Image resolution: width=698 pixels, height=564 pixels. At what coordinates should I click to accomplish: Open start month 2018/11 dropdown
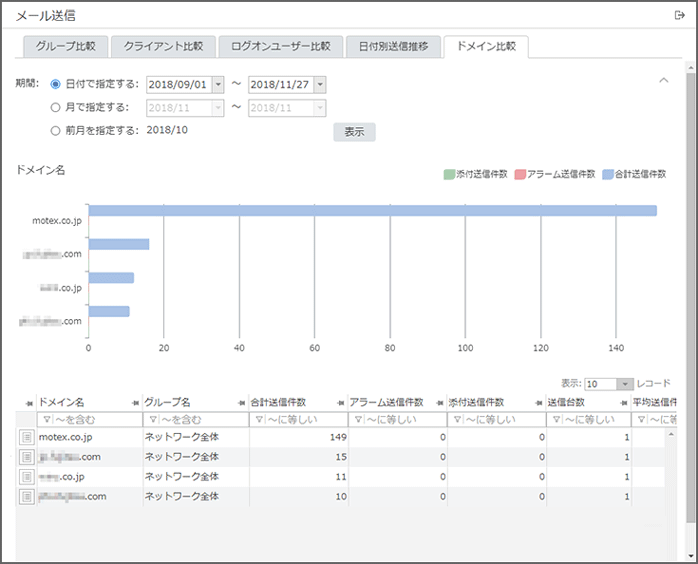click(218, 108)
